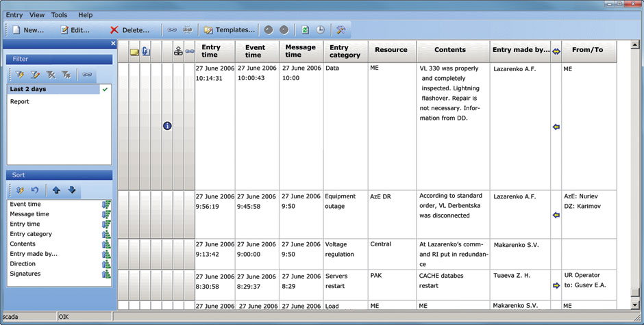Toggle sort direction icon for Signatures
Viewport: 644px width, 325px height.
click(x=106, y=274)
